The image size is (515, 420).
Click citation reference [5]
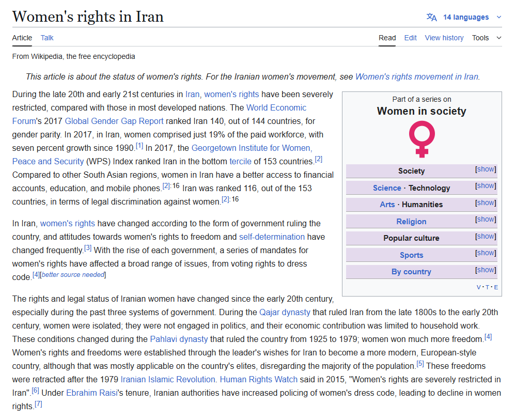point(420,364)
